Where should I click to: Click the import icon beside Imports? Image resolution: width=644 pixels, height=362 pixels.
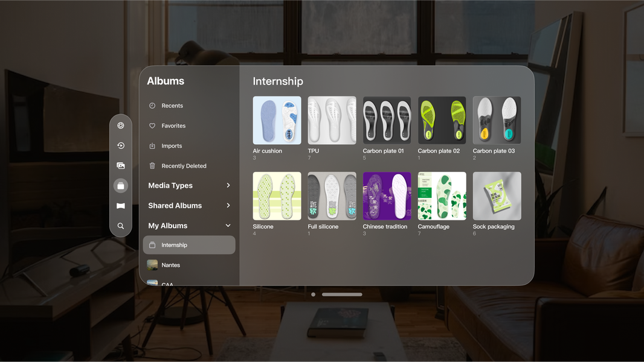[x=152, y=145]
